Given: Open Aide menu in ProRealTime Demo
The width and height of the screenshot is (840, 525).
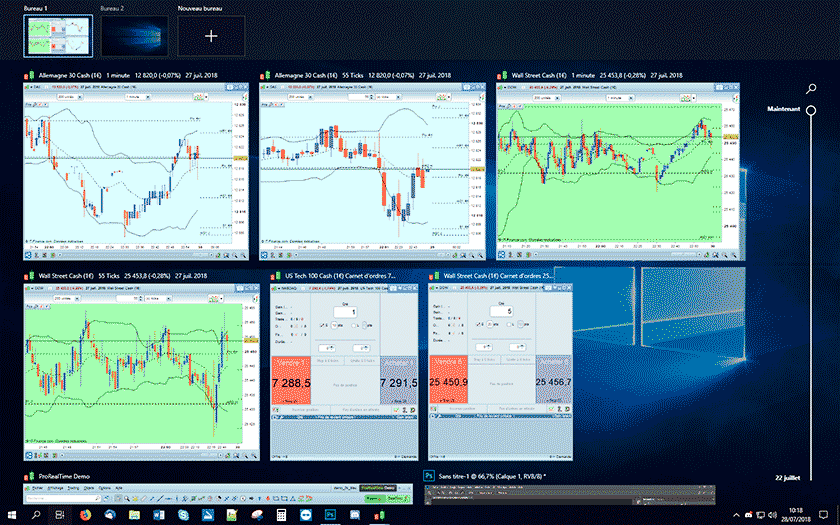Looking at the screenshot, I should [119, 488].
